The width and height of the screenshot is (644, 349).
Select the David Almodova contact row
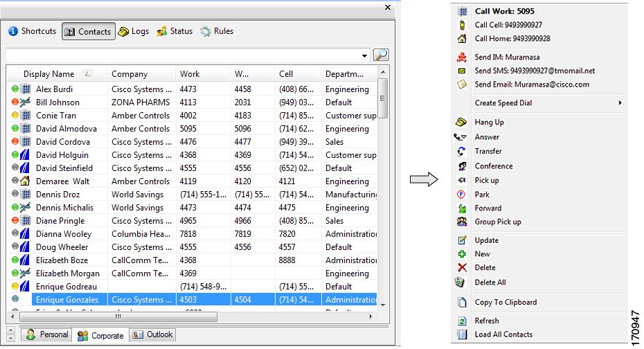(66, 129)
